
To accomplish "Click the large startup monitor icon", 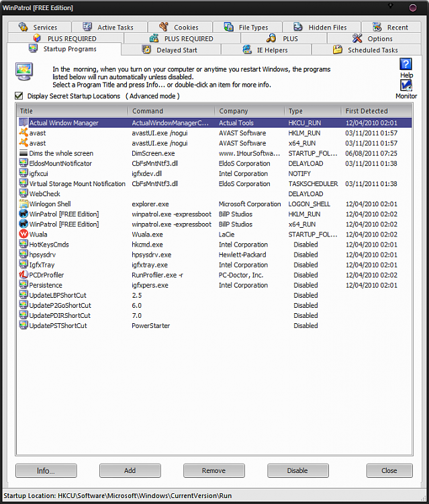I will pyautogui.click(x=24, y=71).
